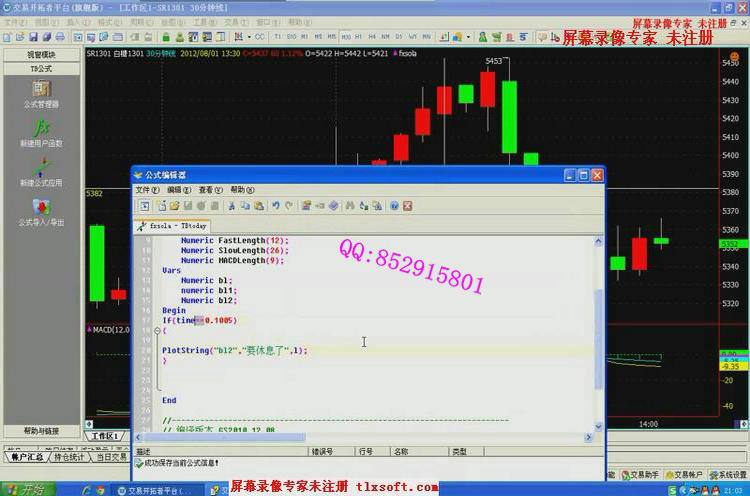Viewport: 750px width, 496px height.
Task: Expand the 帮助与链接 sidebar section
Action: 41,431
